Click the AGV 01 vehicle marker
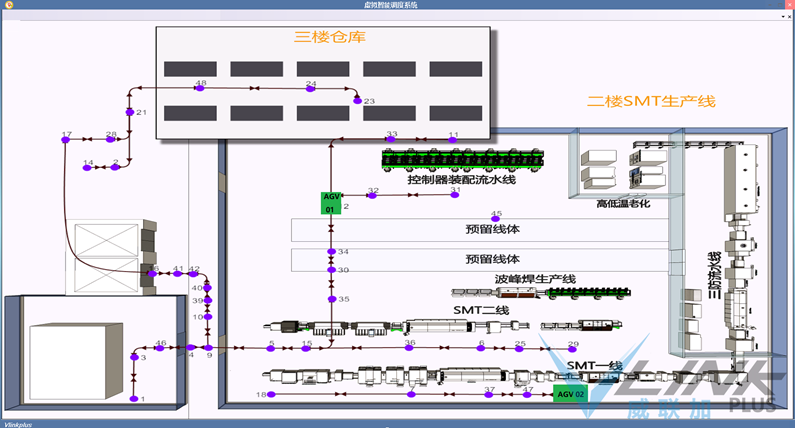 click(331, 203)
